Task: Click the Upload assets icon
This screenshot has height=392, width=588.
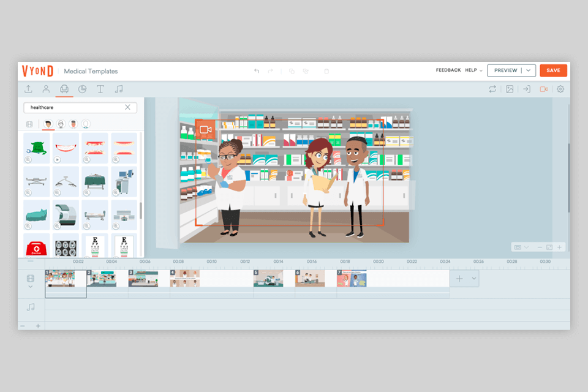Action: coord(28,89)
